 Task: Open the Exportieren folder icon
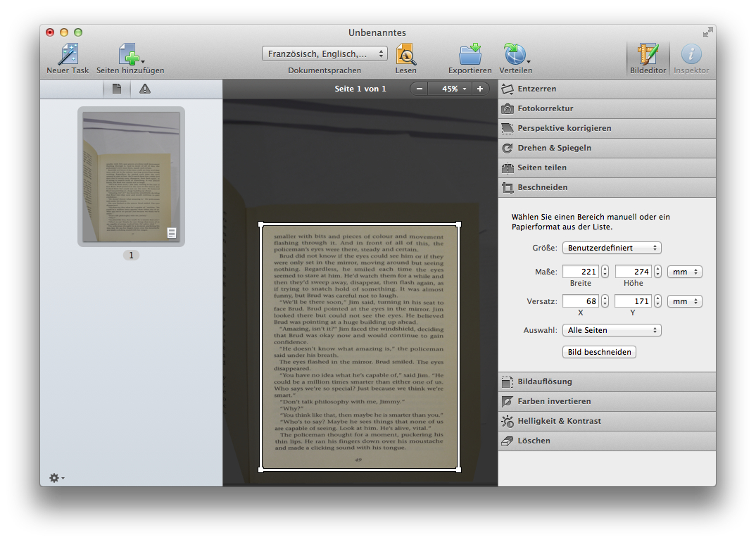click(x=470, y=54)
